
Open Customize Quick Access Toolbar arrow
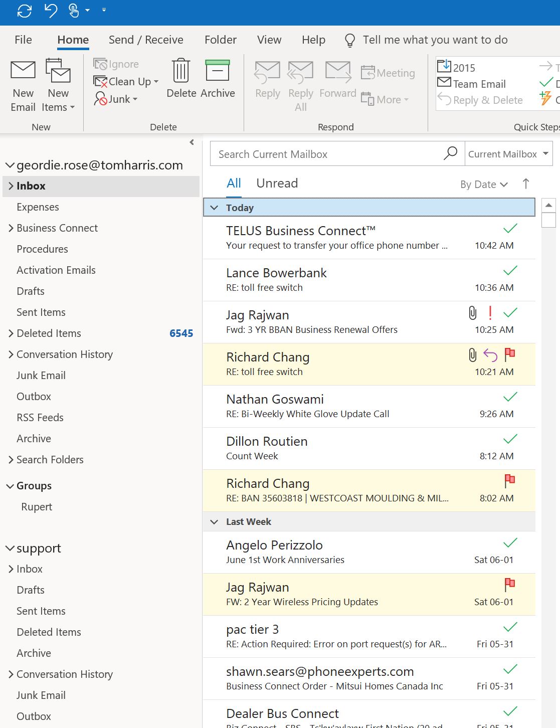(104, 10)
